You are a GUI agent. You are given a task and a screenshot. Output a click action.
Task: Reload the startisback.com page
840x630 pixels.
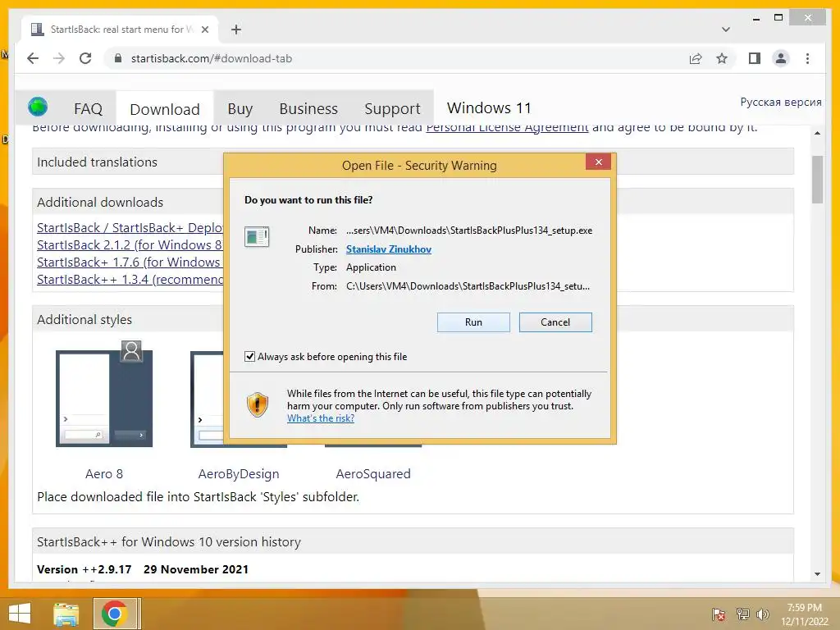pyautogui.click(x=85, y=58)
